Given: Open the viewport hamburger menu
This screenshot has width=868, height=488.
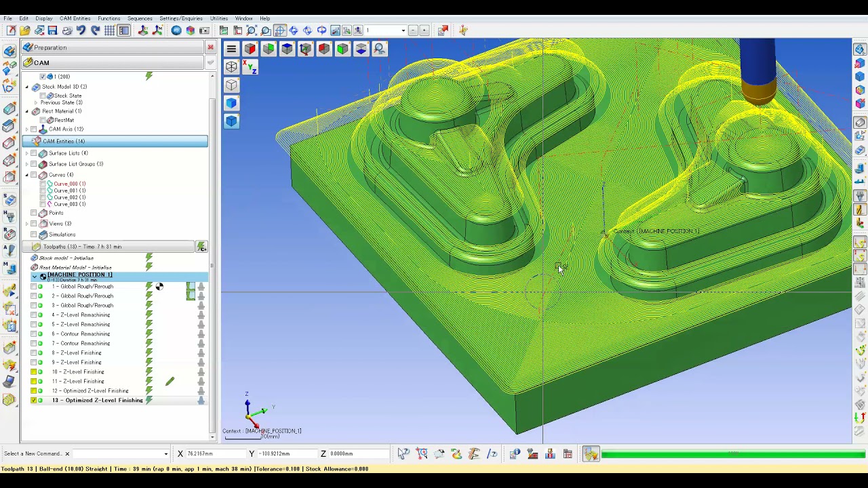Looking at the screenshot, I should pyautogui.click(x=231, y=49).
